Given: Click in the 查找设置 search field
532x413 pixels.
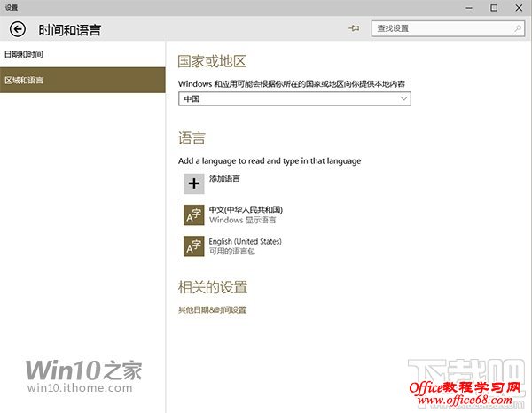Looking at the screenshot, I should tap(448, 28).
